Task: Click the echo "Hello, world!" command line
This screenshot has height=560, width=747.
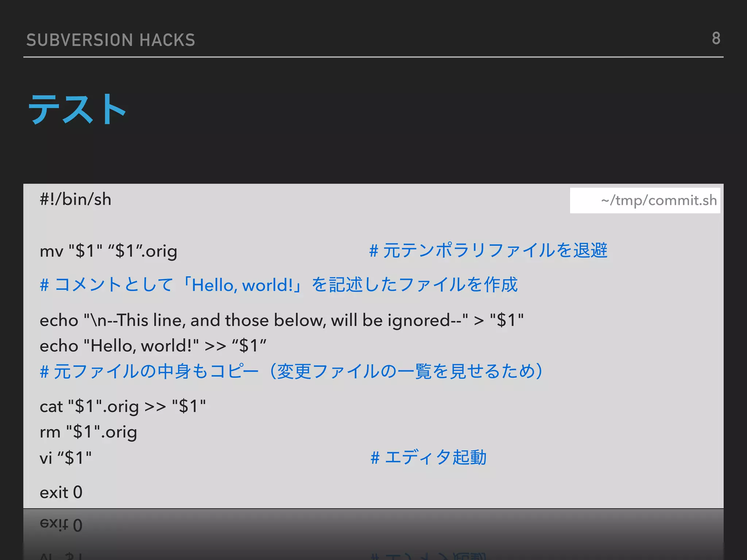Action: [153, 346]
